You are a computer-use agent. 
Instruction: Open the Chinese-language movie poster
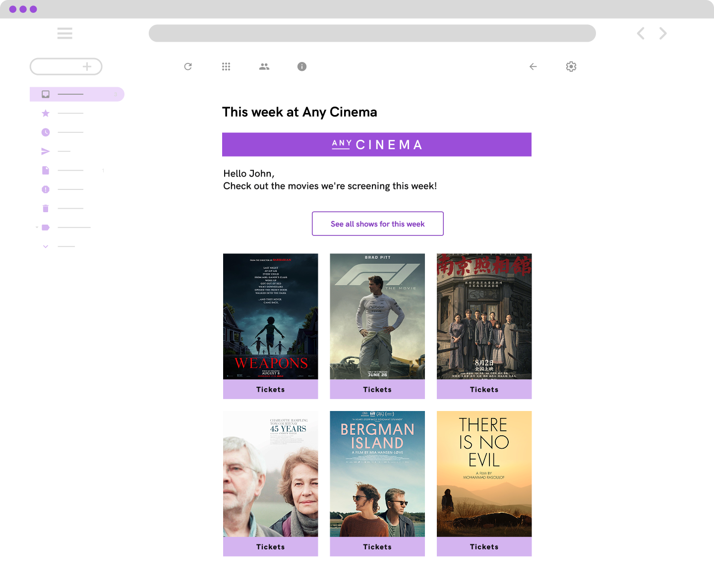[x=484, y=316]
